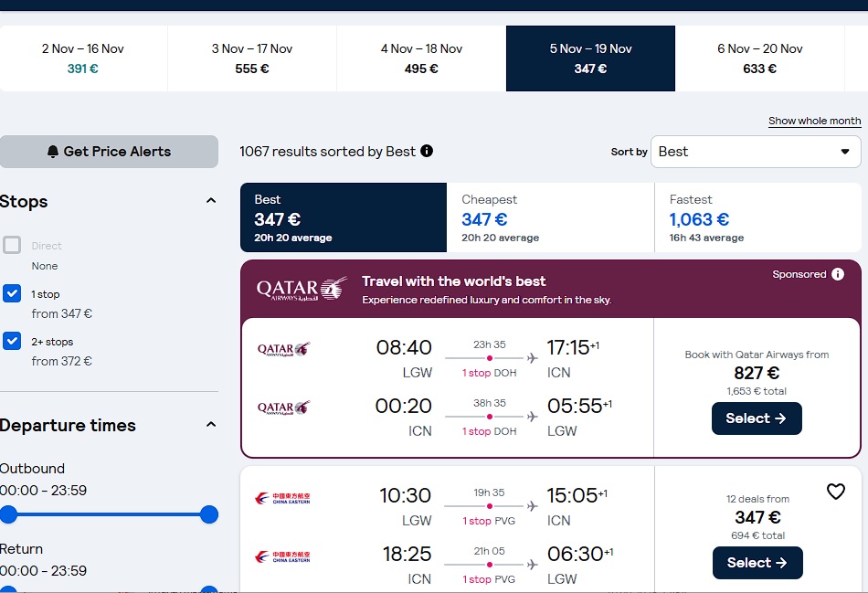The image size is (868, 593).
Task: Tick the Direct flights checkbox
Action: click(x=12, y=245)
